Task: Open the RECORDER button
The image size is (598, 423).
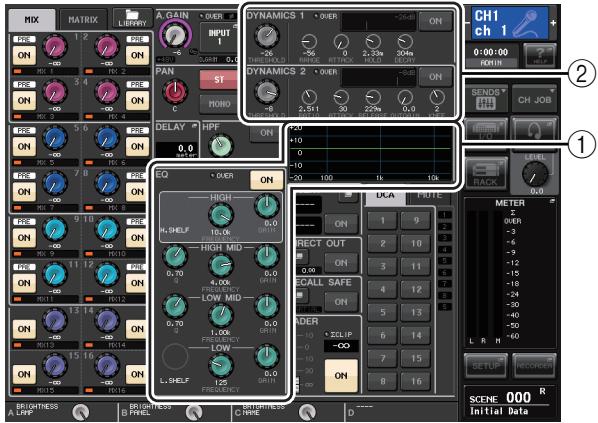Action: coord(534,366)
